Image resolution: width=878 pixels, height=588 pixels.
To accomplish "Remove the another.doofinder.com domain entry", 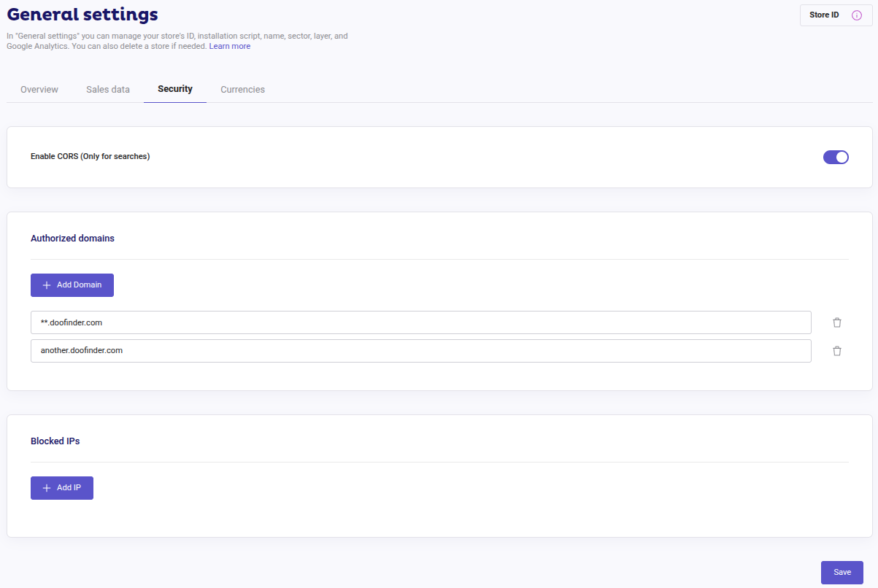I will pos(837,351).
